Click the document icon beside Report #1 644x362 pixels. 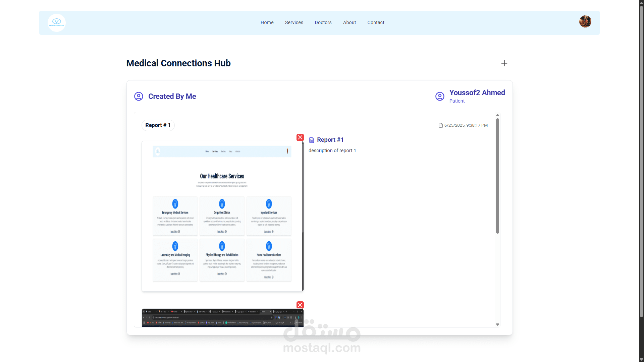point(312,140)
